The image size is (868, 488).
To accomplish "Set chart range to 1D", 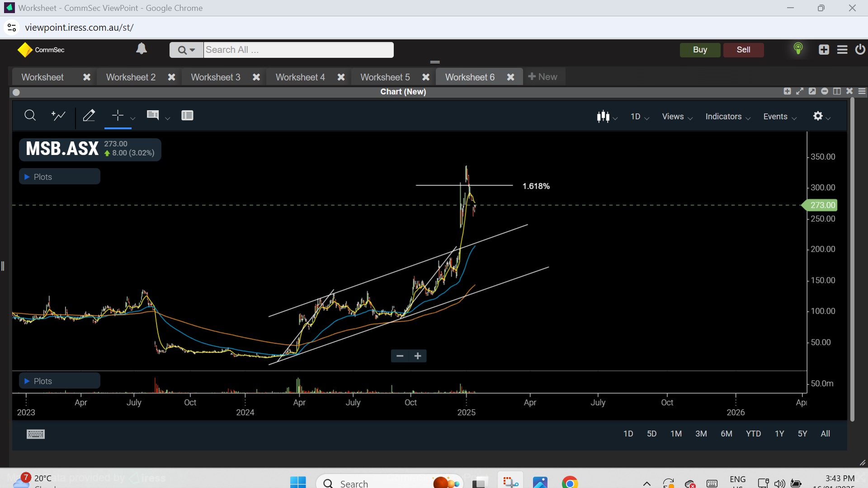I will tap(628, 434).
